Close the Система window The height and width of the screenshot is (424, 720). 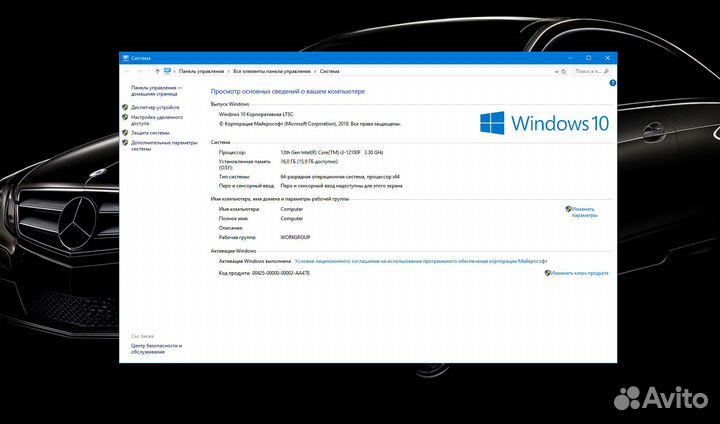(608, 58)
